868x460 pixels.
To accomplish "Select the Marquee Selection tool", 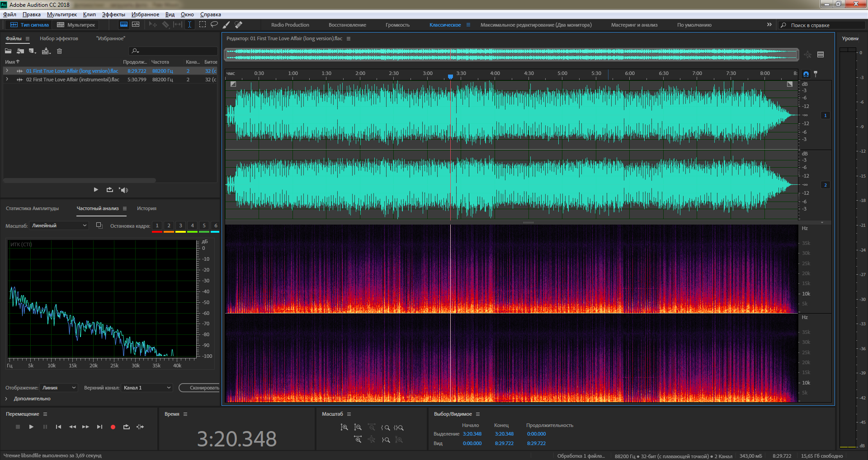I will [203, 25].
